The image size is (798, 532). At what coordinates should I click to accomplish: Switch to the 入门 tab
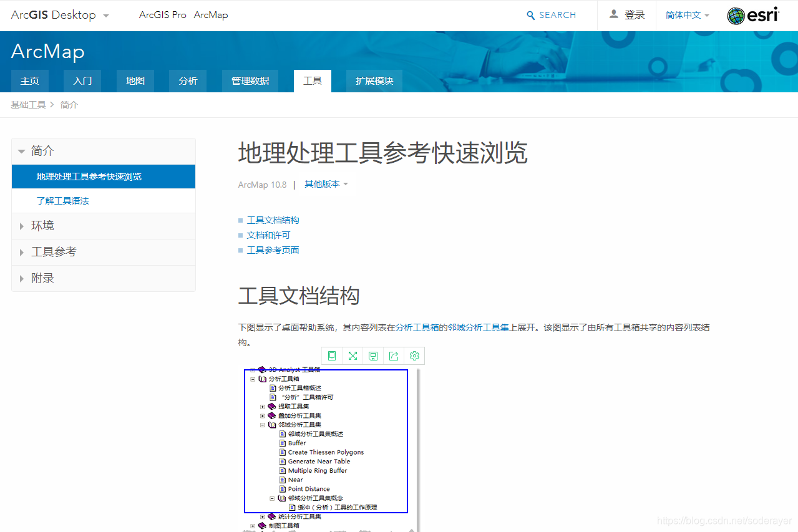[82, 81]
